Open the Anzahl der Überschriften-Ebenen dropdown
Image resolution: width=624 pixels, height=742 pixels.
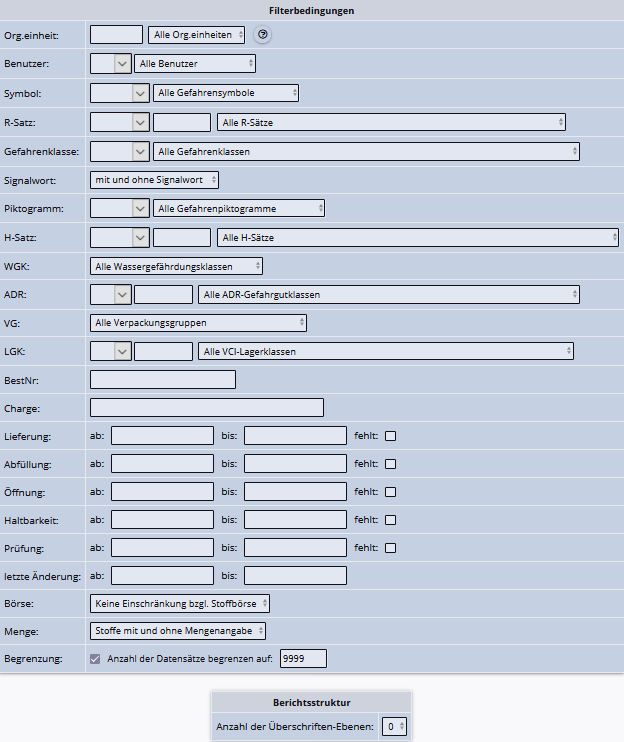394,726
